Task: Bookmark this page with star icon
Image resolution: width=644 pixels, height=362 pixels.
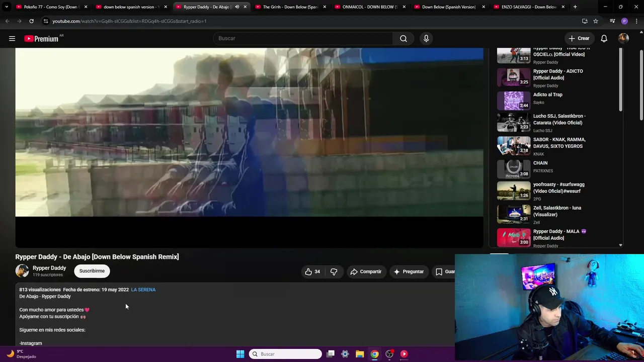Action: point(596,21)
